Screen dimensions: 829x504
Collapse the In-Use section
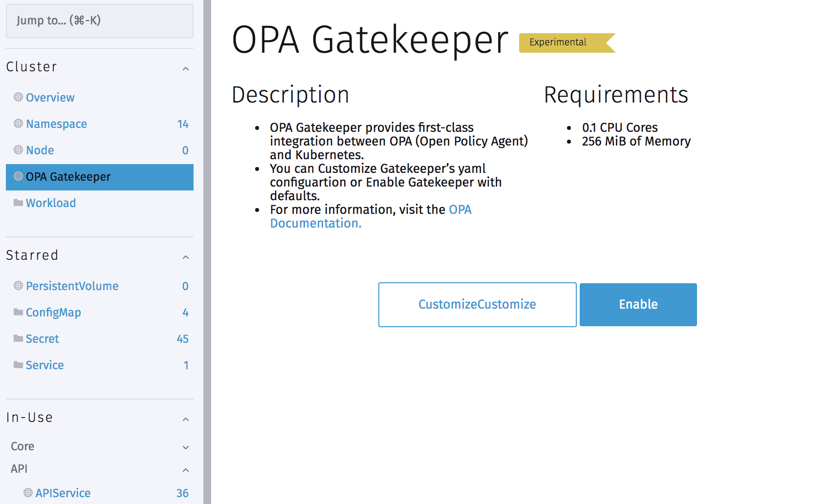pos(185,419)
